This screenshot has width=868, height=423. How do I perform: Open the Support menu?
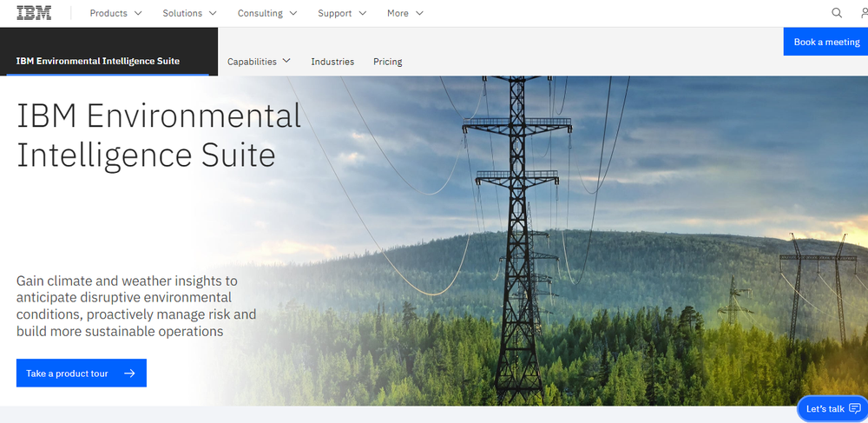(342, 13)
